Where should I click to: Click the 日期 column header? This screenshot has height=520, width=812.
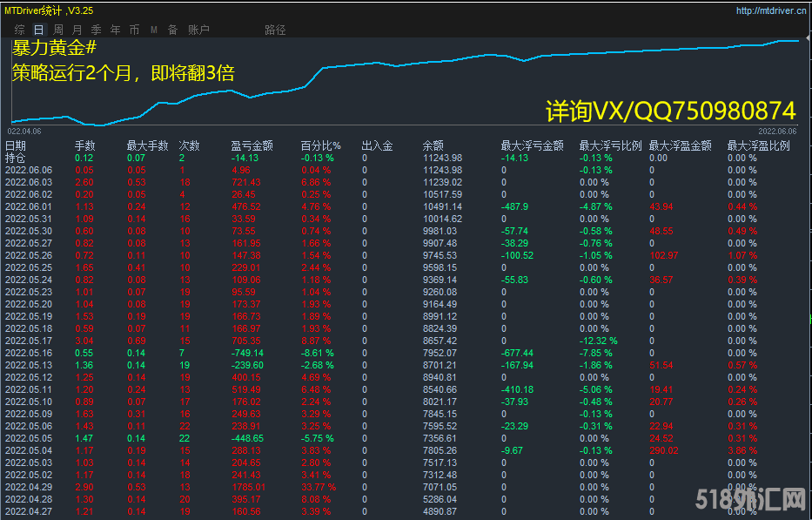click(16, 146)
